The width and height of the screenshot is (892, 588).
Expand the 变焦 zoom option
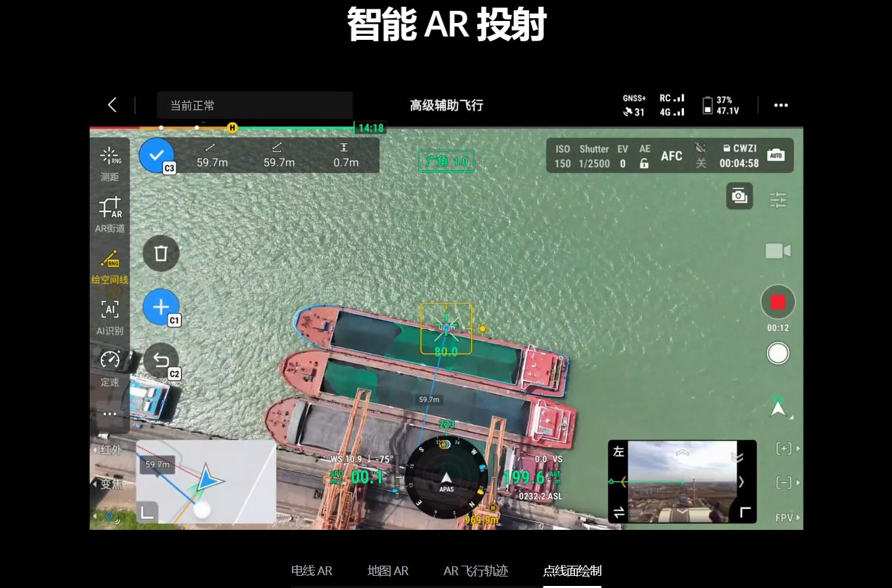(108, 484)
